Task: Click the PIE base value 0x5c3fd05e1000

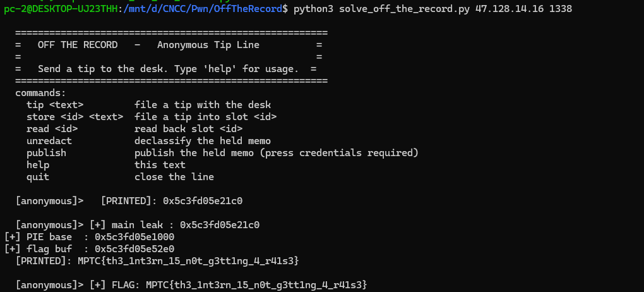Action: (134, 237)
